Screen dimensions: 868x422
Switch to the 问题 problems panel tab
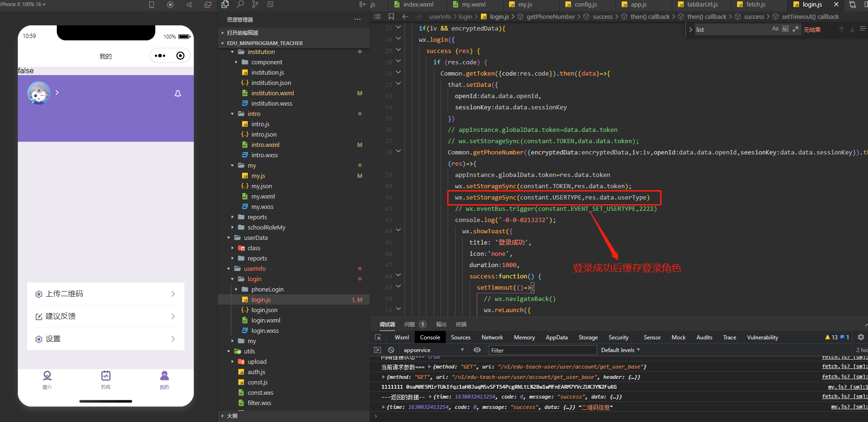(410, 324)
